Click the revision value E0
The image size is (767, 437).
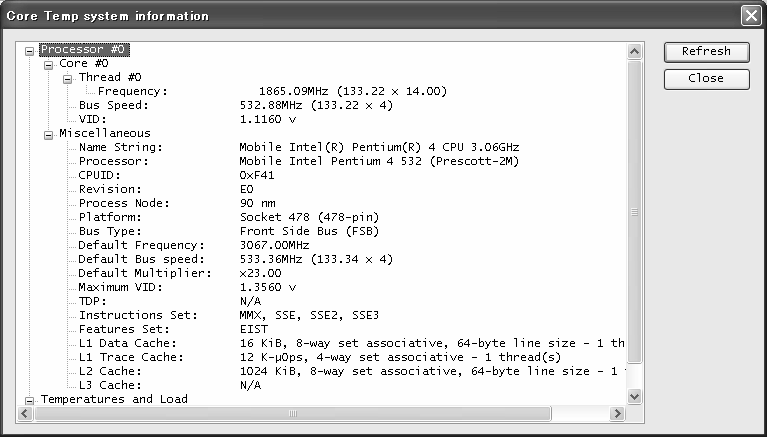point(247,189)
